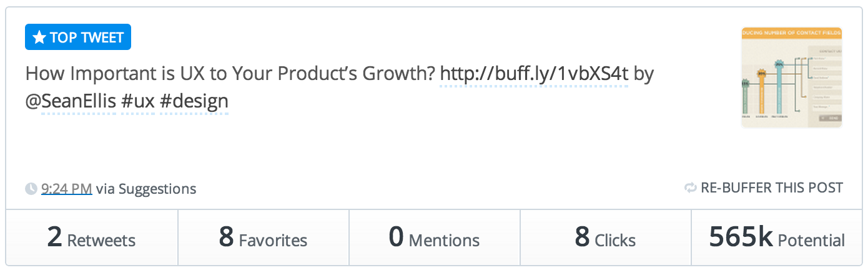Select the 8 Clicks stat
The width and height of the screenshot is (868, 270).
606,238
